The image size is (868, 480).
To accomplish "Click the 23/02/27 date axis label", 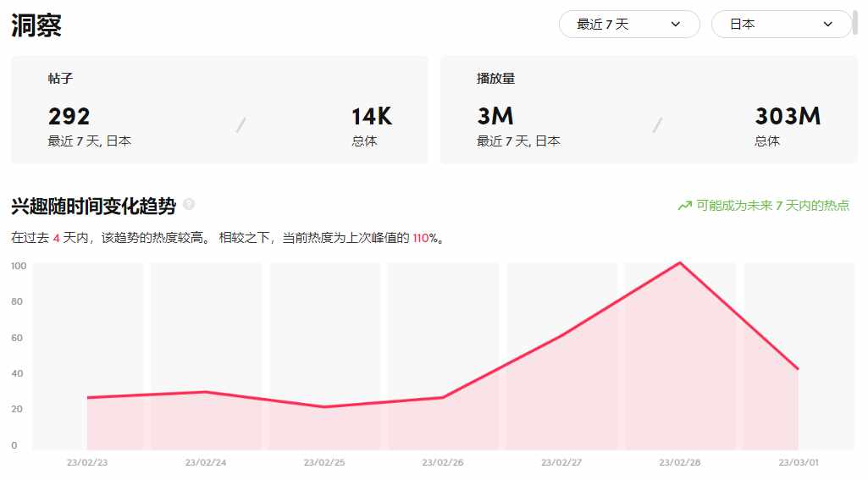I will point(561,462).
